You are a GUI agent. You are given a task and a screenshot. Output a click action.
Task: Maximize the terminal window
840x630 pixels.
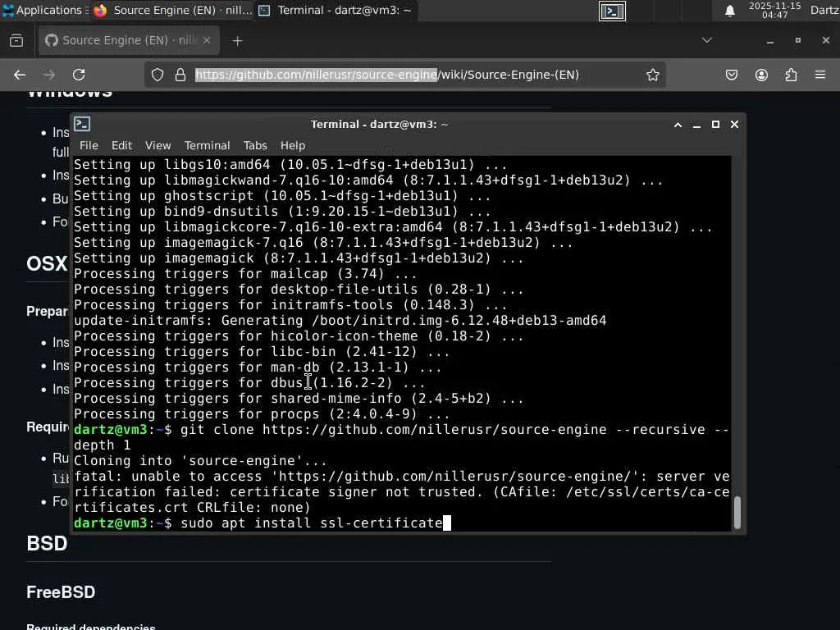click(715, 125)
